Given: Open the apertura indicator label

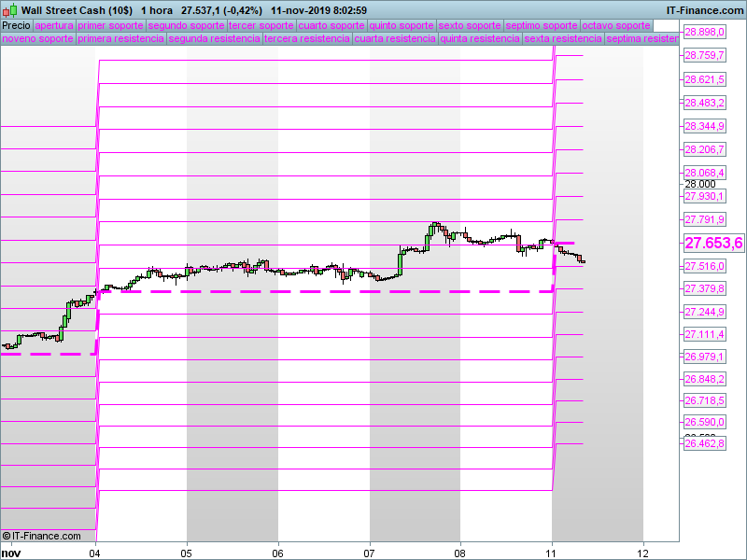Looking at the screenshot, I should [53, 25].
